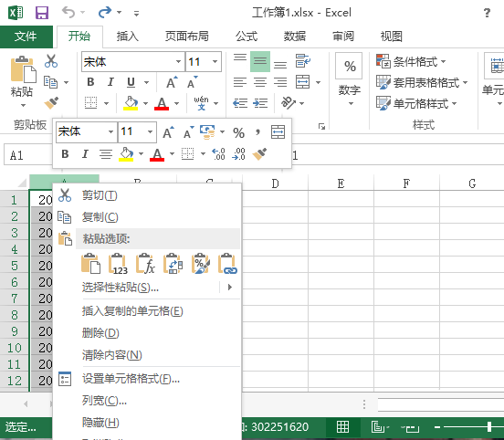The height and width of the screenshot is (440, 504).
Task: Toggle Italic in the mini toolbar
Action: tap(85, 154)
